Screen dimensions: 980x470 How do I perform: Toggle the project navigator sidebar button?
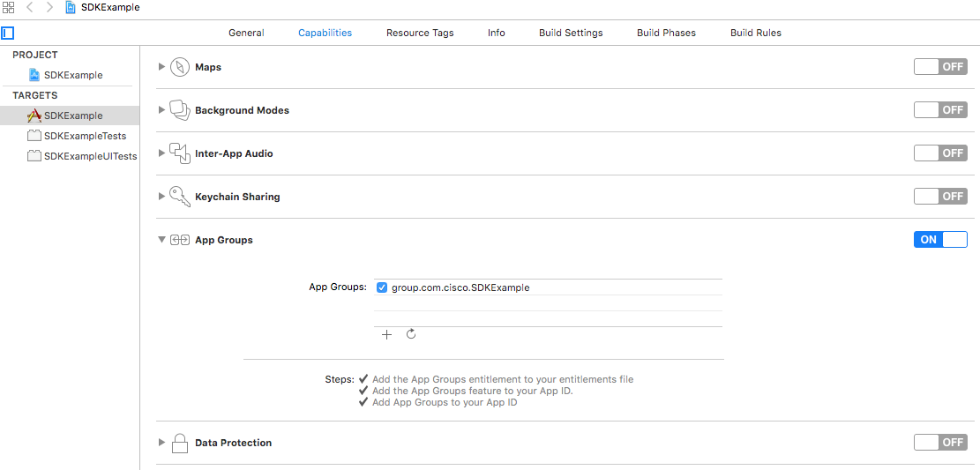click(x=8, y=33)
